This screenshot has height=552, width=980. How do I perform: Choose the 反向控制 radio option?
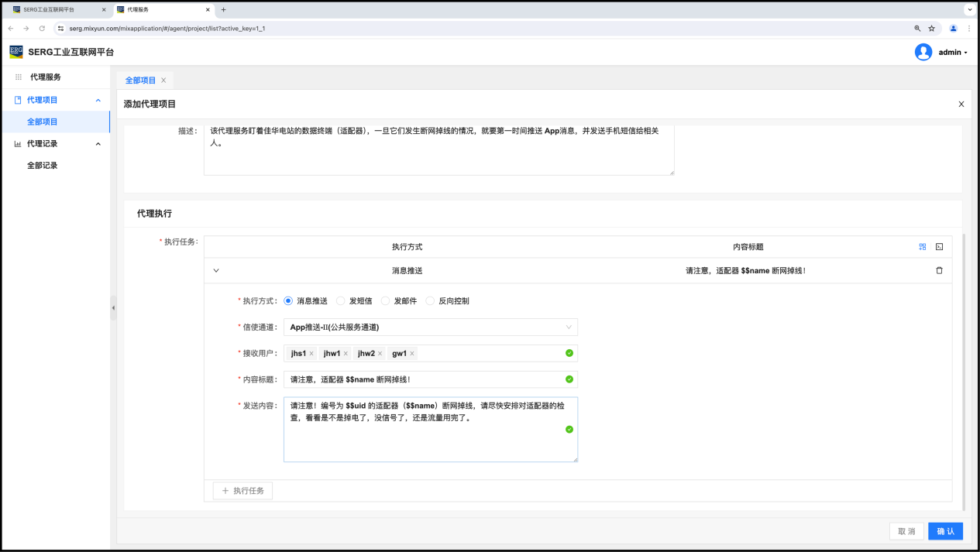[x=431, y=301]
